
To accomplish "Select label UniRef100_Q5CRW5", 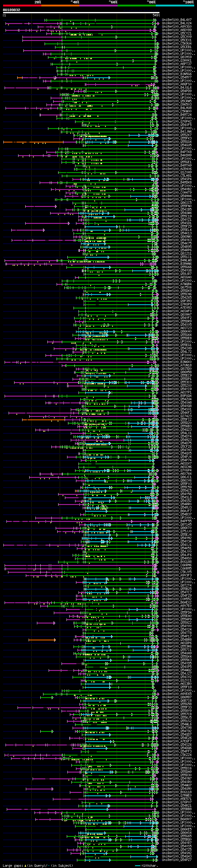I will point(177,101).
